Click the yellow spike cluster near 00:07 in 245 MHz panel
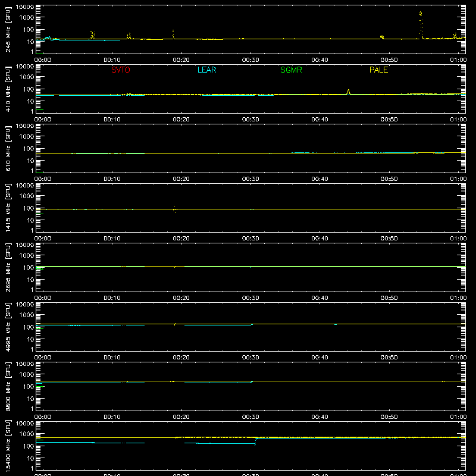Image resolution: width=476 pixels, height=476 pixels. pos(93,35)
